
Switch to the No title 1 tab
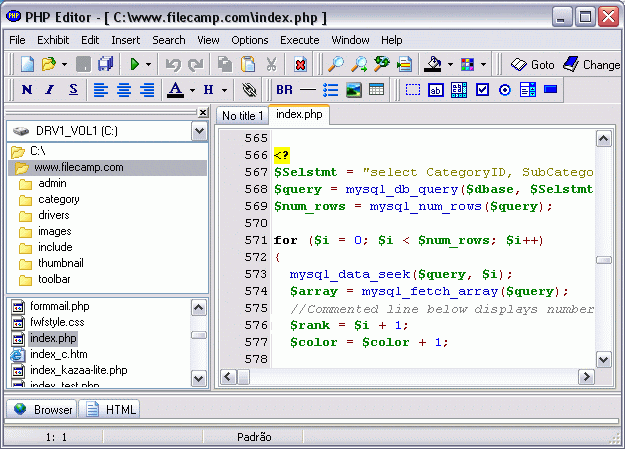click(x=242, y=116)
